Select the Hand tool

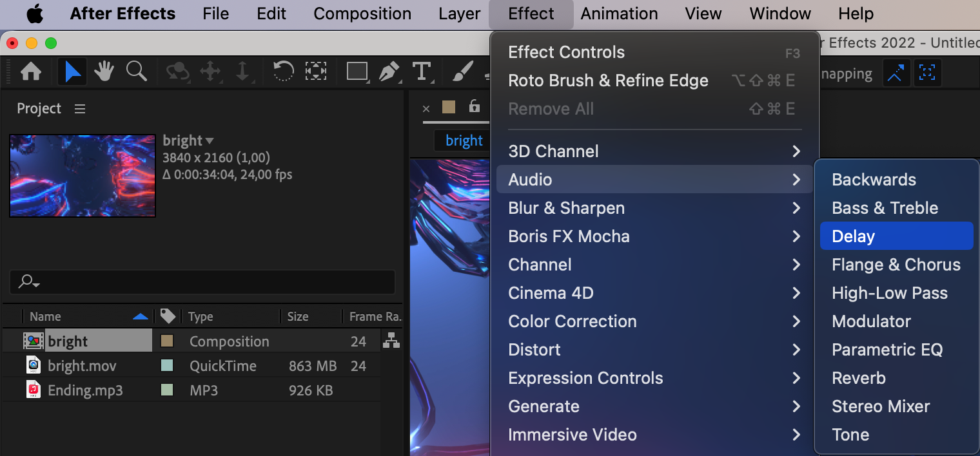pyautogui.click(x=104, y=71)
